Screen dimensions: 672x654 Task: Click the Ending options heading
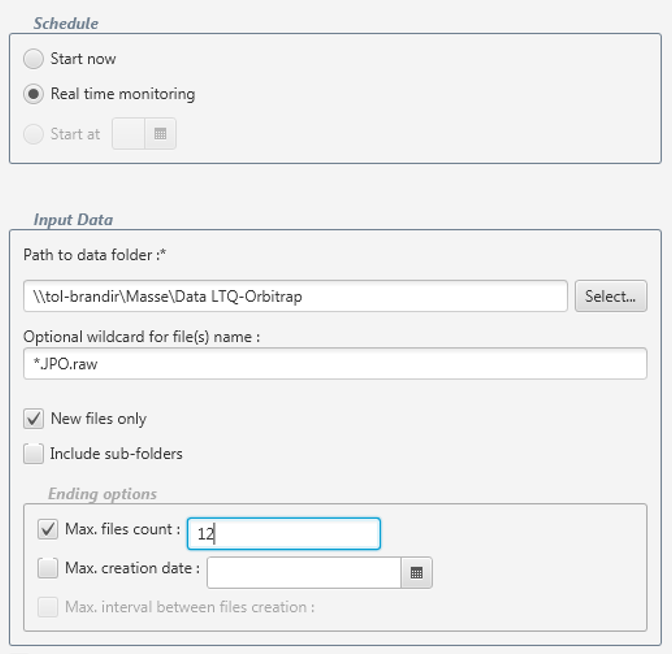(102, 494)
